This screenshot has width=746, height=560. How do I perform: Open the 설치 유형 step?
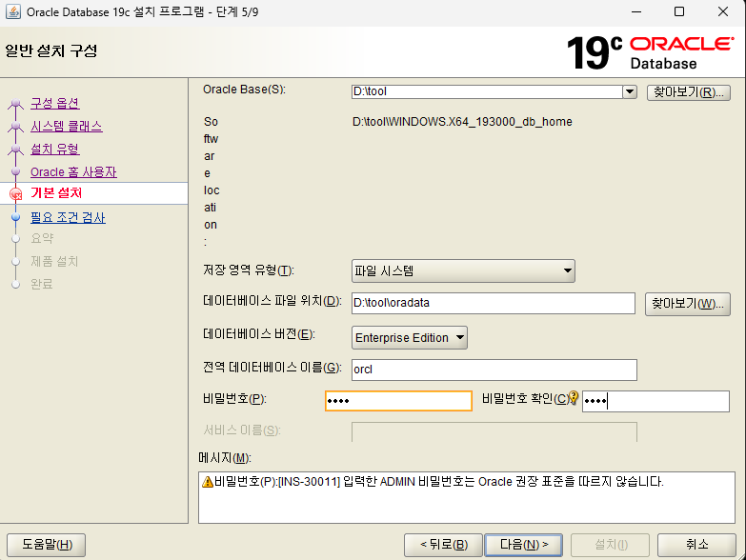[54, 149]
